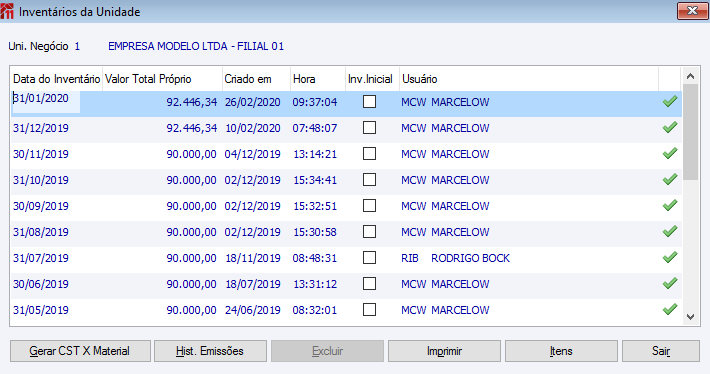
Task: Toggle Inv.Inicial checkbox for 31/10/2019
Action: [x=369, y=180]
